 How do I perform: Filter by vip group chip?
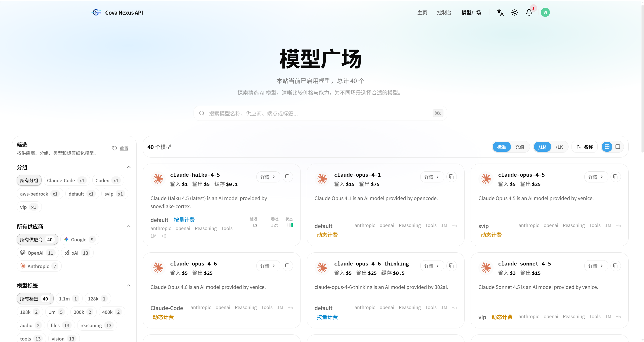[29, 207]
